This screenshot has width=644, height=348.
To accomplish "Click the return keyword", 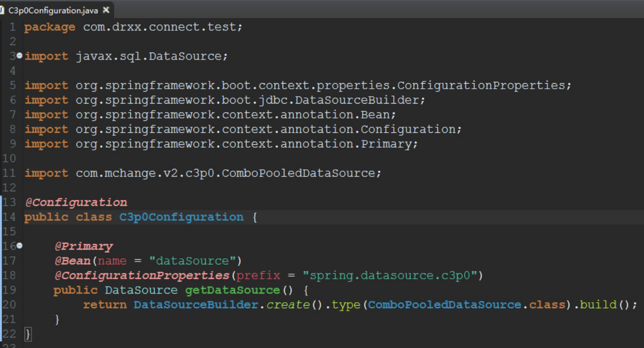I will click(x=105, y=305).
